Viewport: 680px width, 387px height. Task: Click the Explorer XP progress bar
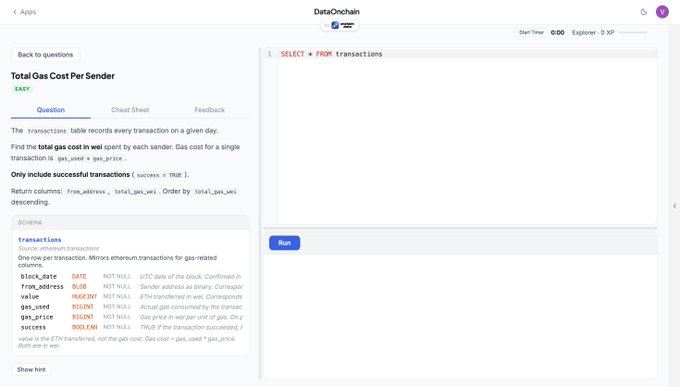(633, 33)
